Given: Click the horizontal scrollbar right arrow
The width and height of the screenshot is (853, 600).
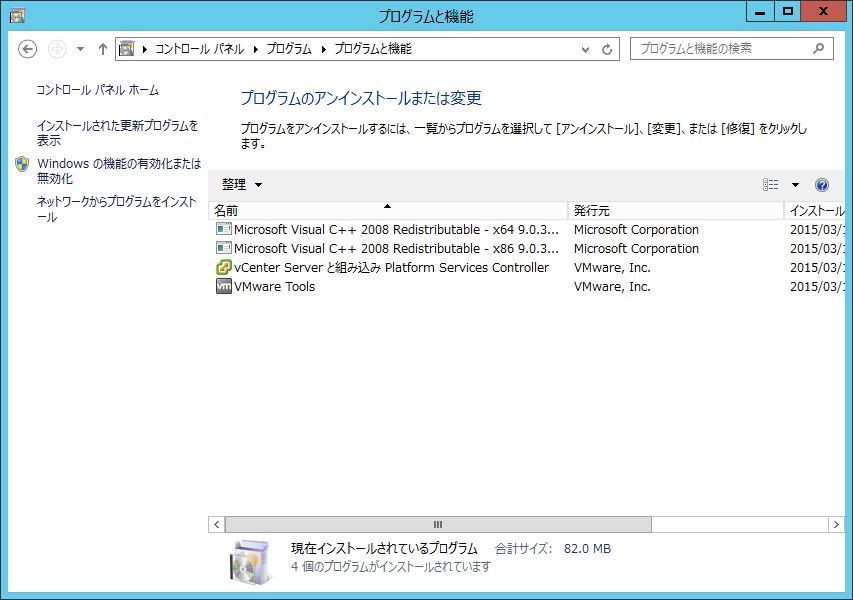Looking at the screenshot, I should [836, 524].
